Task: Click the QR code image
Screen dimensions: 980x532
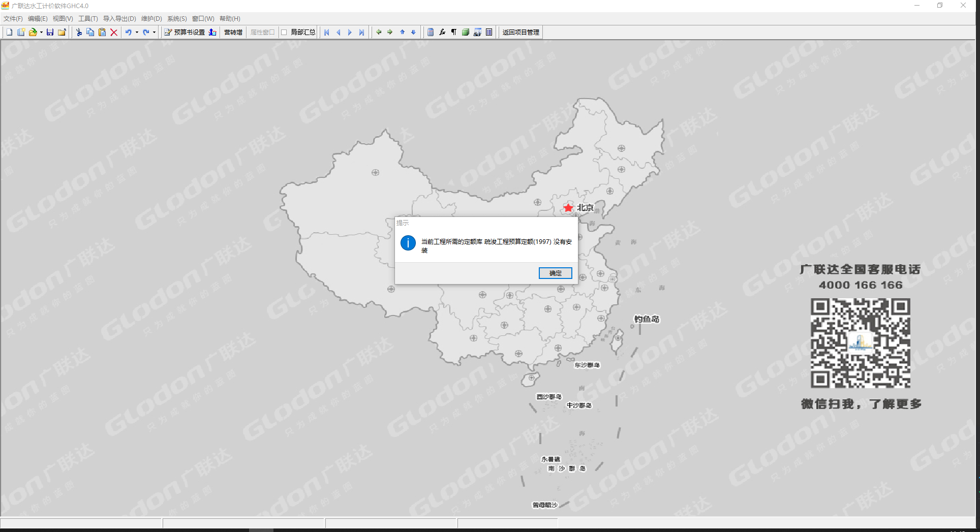Action: point(861,343)
